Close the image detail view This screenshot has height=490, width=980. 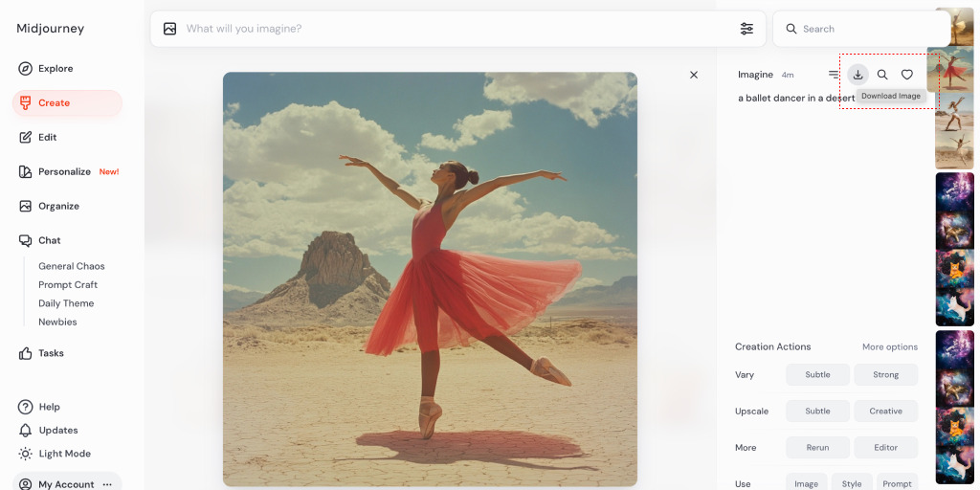[694, 75]
